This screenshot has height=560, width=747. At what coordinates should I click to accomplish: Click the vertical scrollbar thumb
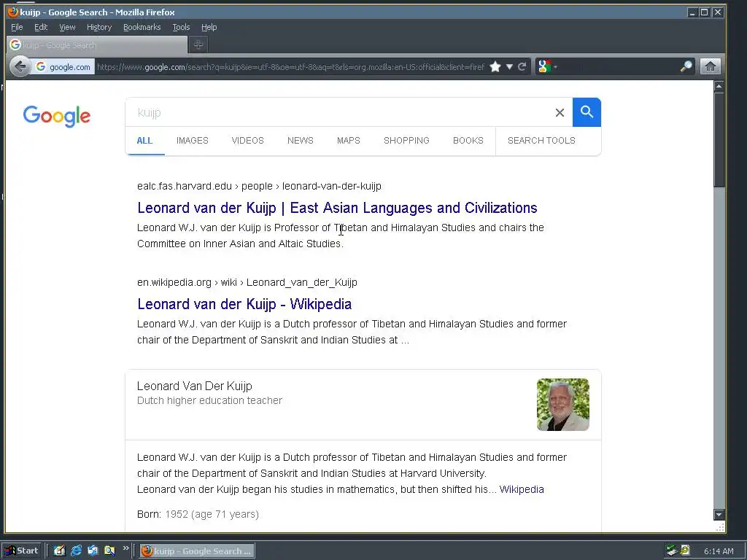point(719,139)
